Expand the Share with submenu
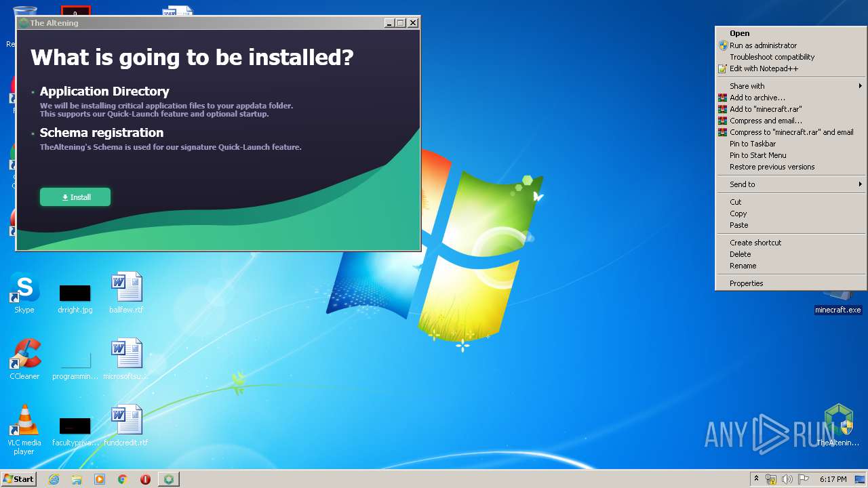This screenshot has height=488, width=868. point(791,86)
